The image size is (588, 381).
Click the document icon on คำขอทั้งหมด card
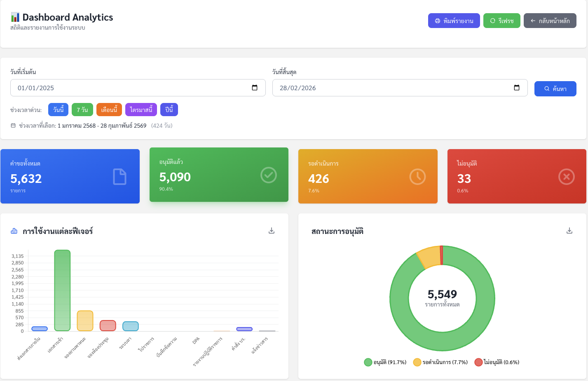119,177
